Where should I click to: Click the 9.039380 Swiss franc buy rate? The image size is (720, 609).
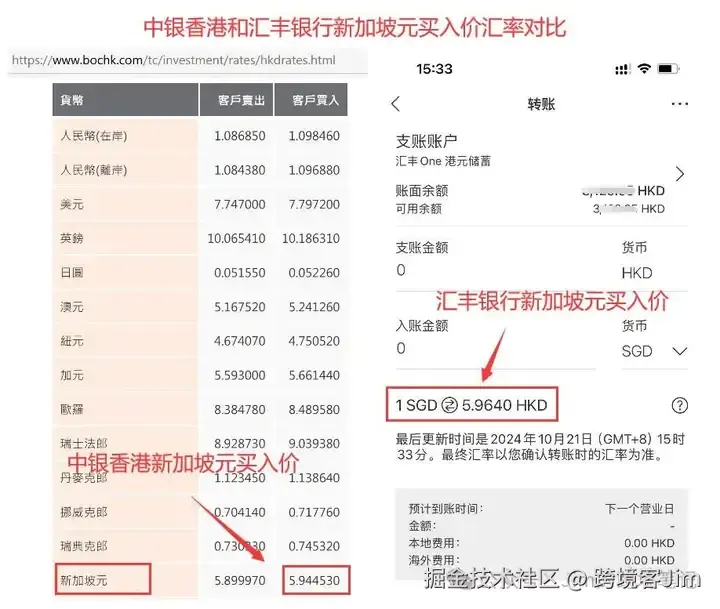(314, 444)
